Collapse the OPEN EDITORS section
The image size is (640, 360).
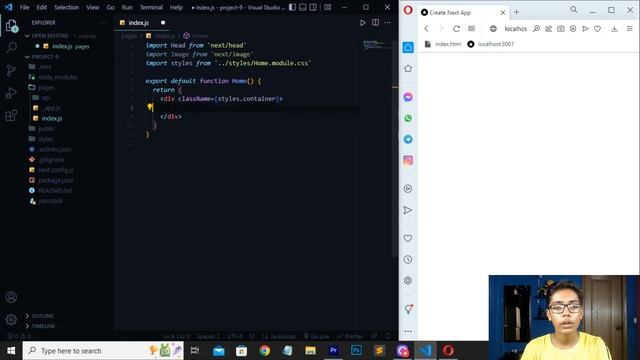click(x=49, y=36)
